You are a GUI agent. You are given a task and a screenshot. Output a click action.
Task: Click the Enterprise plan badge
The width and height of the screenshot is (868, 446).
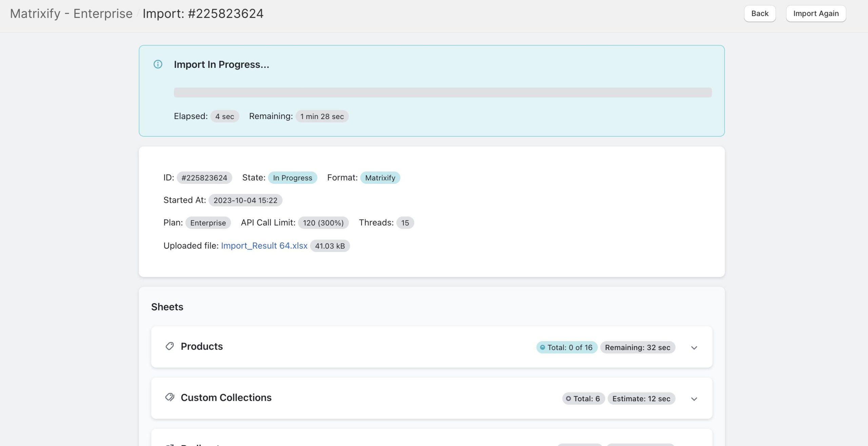coord(208,223)
